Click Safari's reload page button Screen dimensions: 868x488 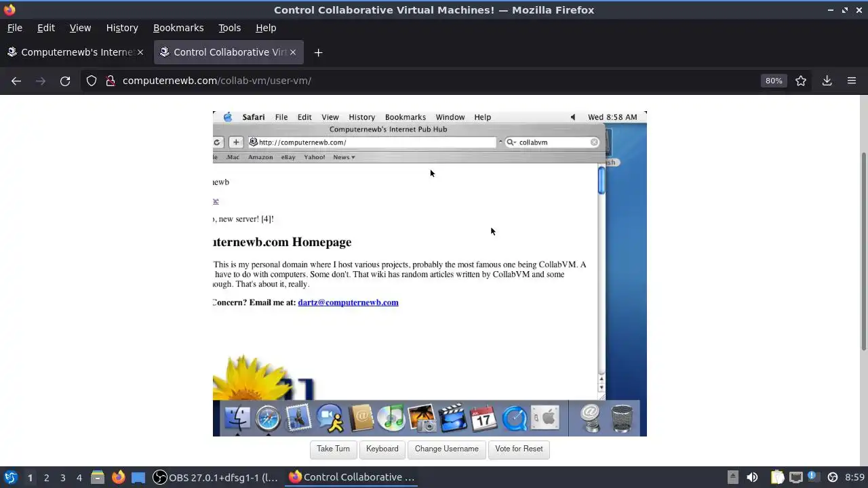(x=217, y=142)
